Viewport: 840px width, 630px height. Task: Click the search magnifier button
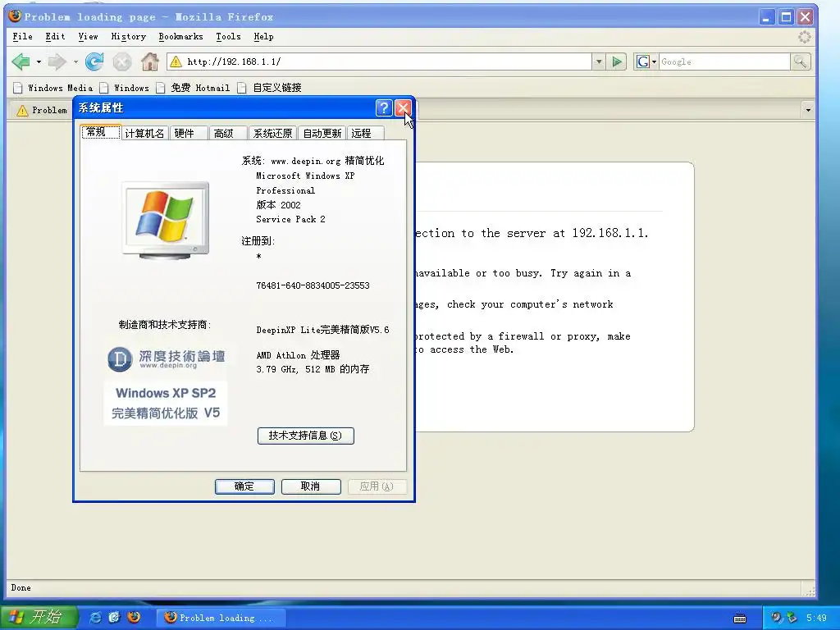[x=801, y=62]
